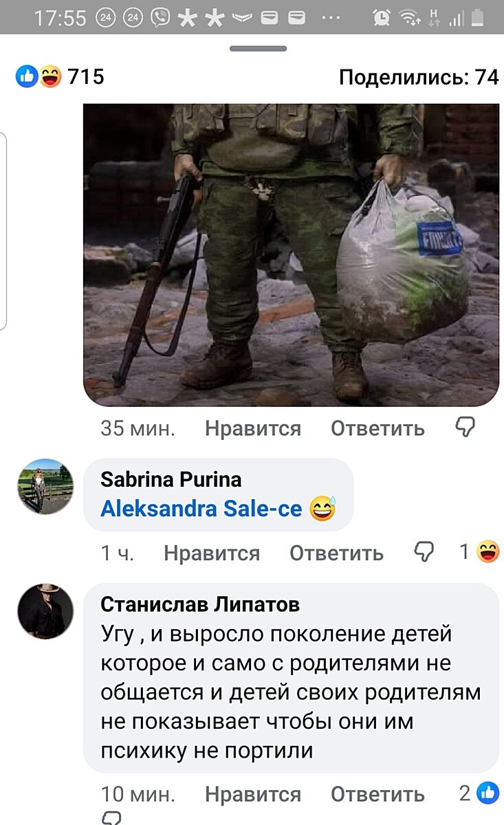504x825 pixels.
Task: Like Станислав Липатов's comment with Нравится
Action: [x=253, y=794]
